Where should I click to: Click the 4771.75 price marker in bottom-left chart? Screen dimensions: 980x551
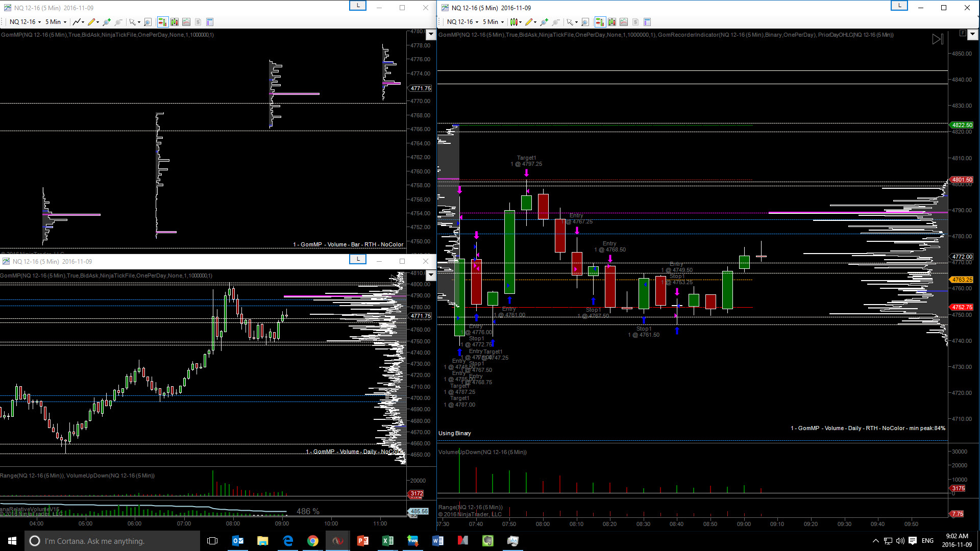421,316
